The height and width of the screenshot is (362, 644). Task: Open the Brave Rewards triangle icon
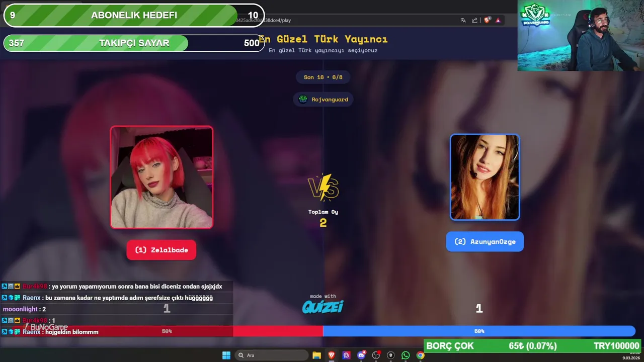tap(498, 21)
